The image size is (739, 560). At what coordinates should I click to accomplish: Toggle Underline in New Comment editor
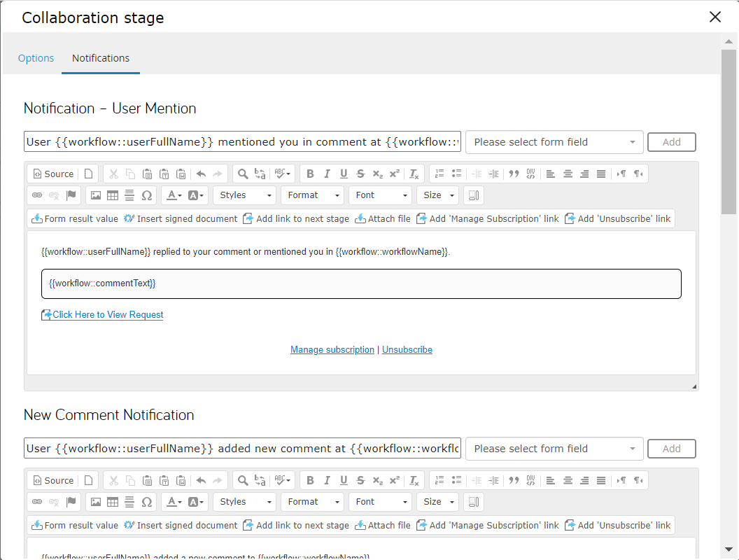click(x=344, y=481)
